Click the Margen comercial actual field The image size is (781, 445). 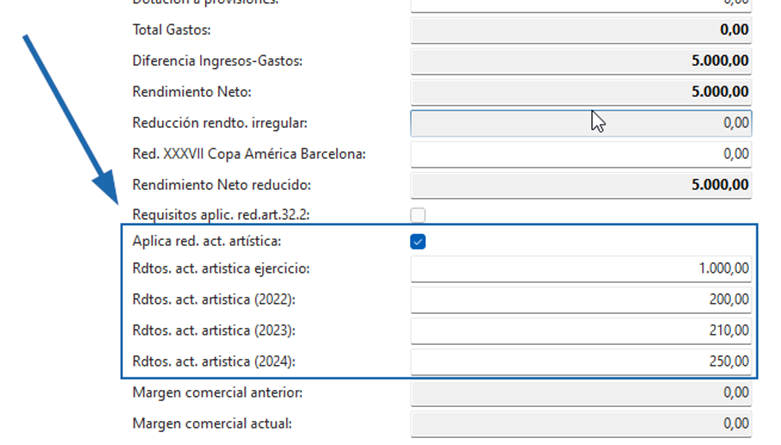pyautogui.click(x=581, y=423)
